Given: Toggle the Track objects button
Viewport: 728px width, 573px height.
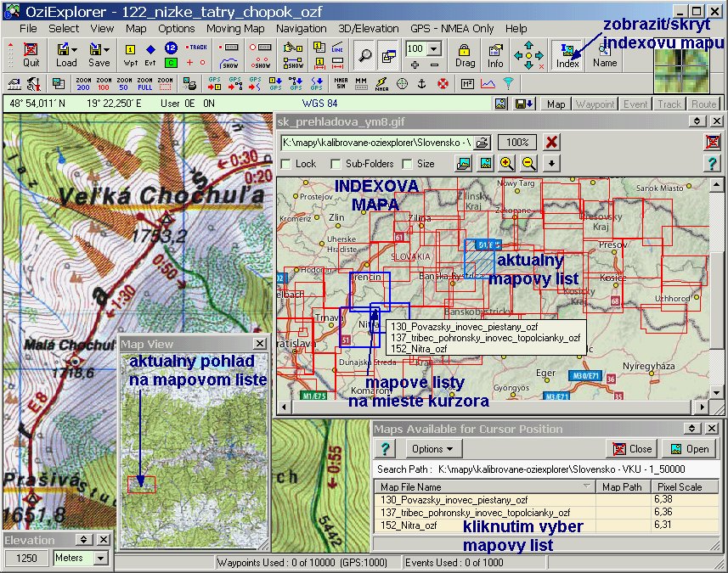Looking at the screenshot, I should click(x=669, y=104).
